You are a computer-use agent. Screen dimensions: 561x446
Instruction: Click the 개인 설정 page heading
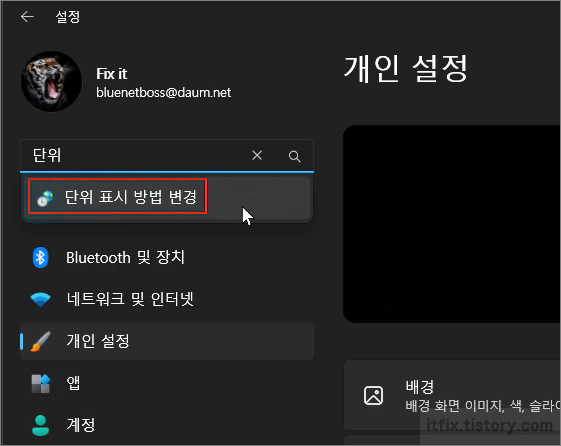click(x=406, y=68)
